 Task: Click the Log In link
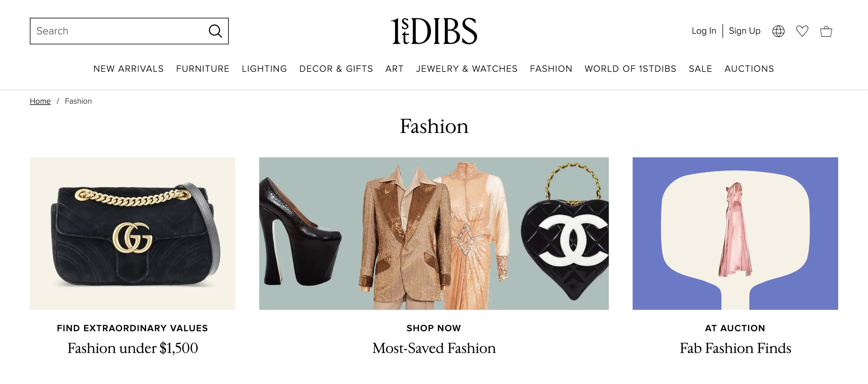tap(704, 31)
